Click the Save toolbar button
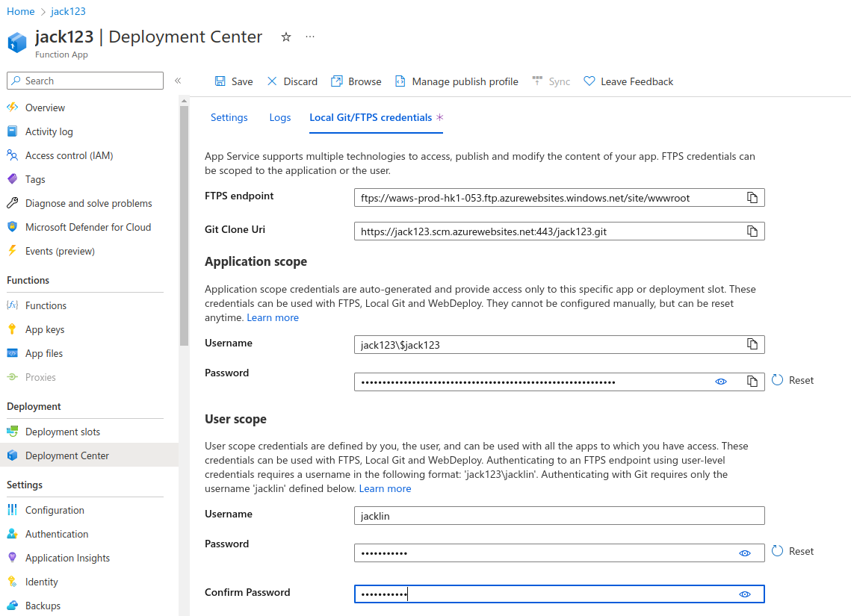Image resolution: width=851 pixels, height=616 pixels. coord(234,81)
